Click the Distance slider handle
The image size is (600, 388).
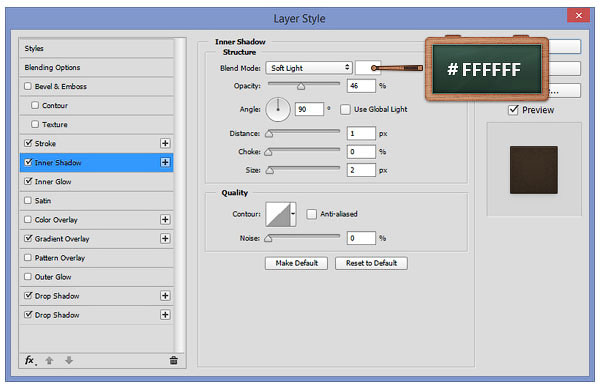tap(269, 134)
